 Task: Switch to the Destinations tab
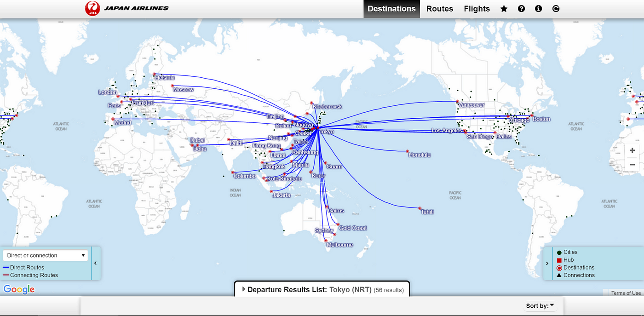[x=391, y=9]
